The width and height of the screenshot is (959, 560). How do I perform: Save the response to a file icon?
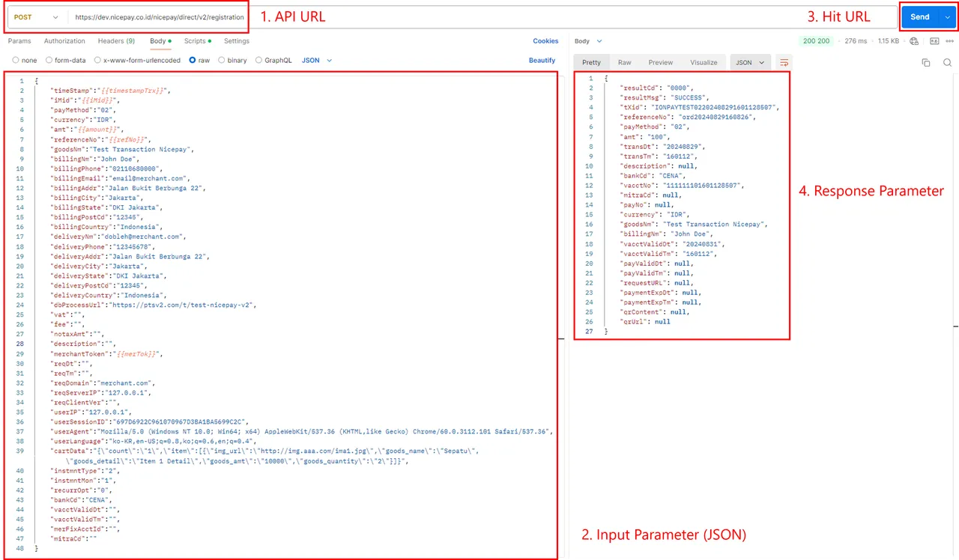pos(935,41)
